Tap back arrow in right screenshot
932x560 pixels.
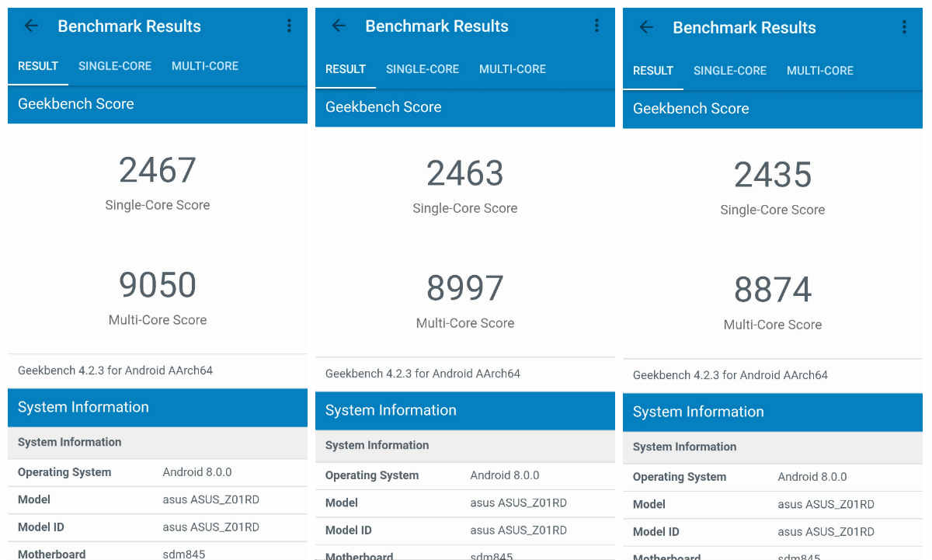(x=646, y=27)
